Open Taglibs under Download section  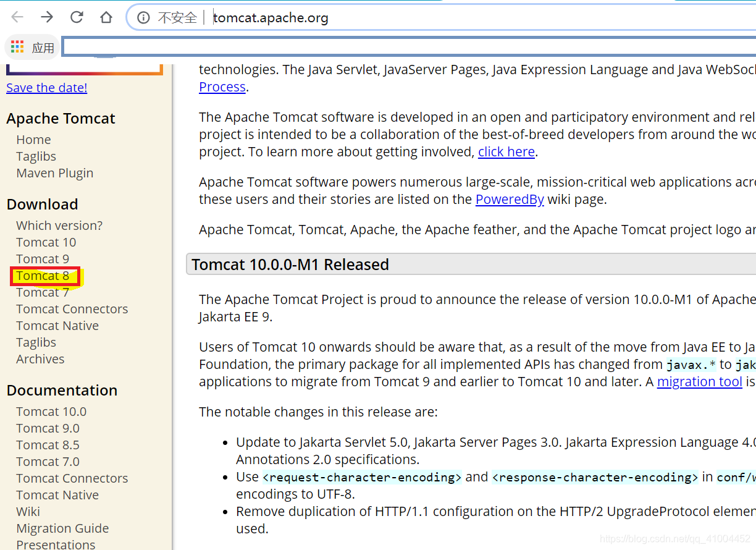[x=36, y=342]
